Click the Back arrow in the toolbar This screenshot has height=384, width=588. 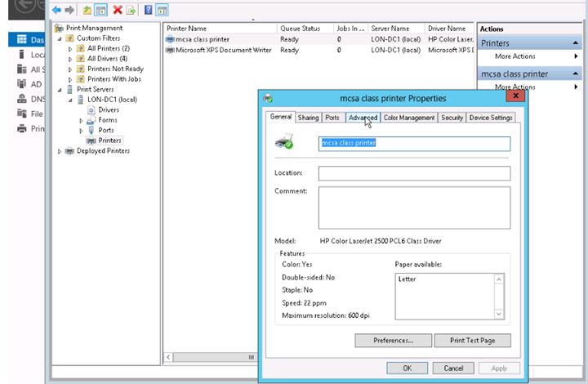coord(56,10)
